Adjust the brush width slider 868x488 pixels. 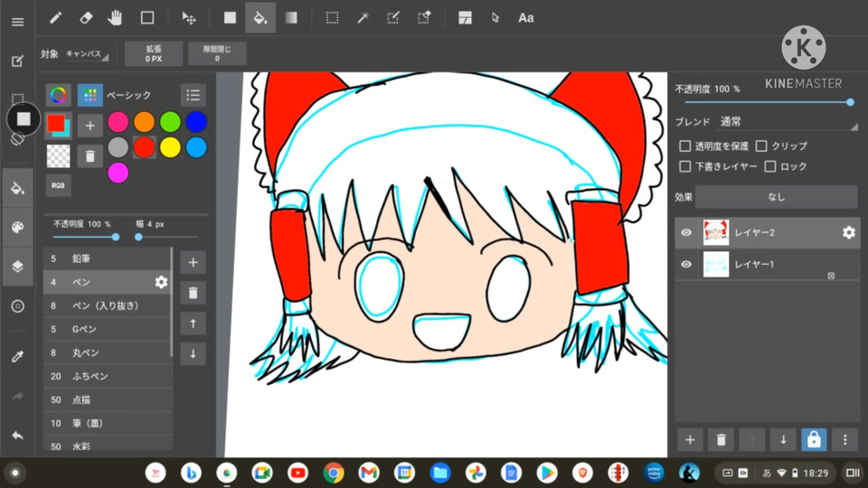[x=166, y=238]
